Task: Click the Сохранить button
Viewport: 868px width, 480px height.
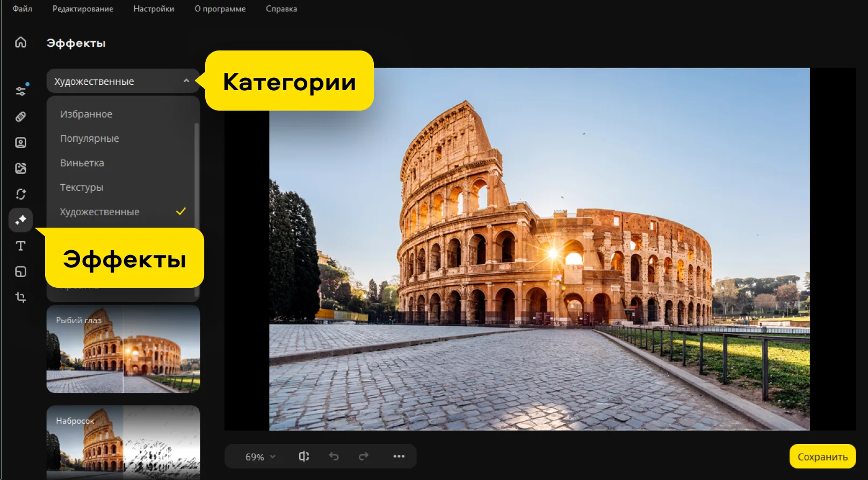Action: pos(822,457)
